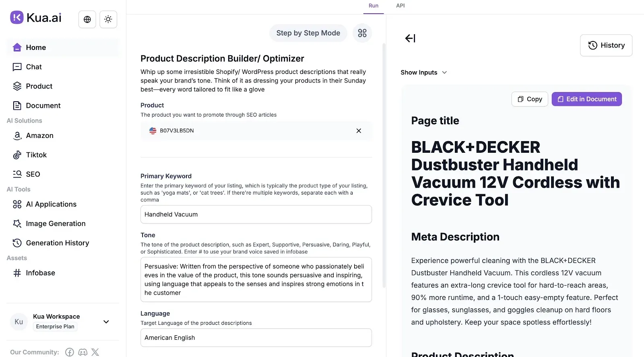Image resolution: width=644 pixels, height=357 pixels.
Task: Click the Kua.ai logo
Action: [36, 18]
